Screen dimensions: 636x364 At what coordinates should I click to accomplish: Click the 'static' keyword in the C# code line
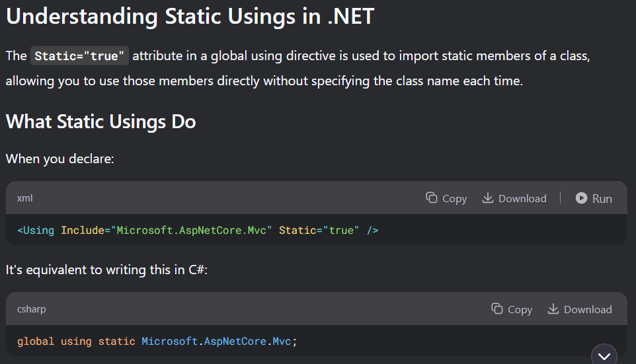pos(117,342)
